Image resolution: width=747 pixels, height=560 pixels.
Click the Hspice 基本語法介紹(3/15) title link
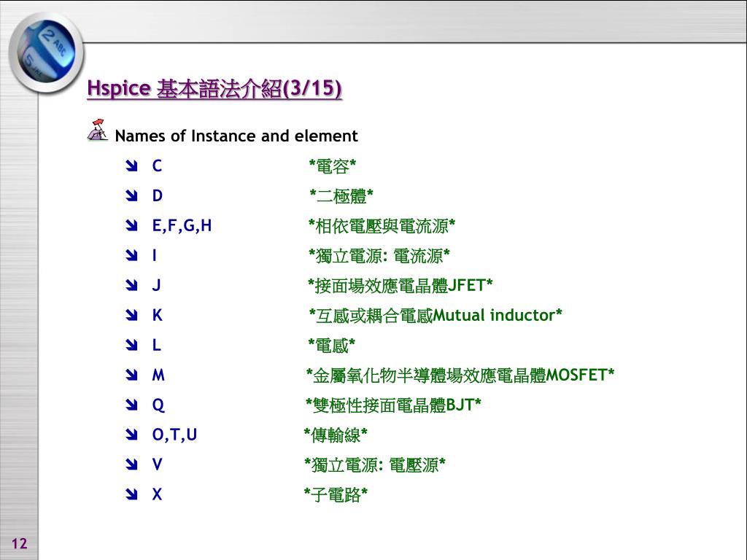[x=214, y=88]
